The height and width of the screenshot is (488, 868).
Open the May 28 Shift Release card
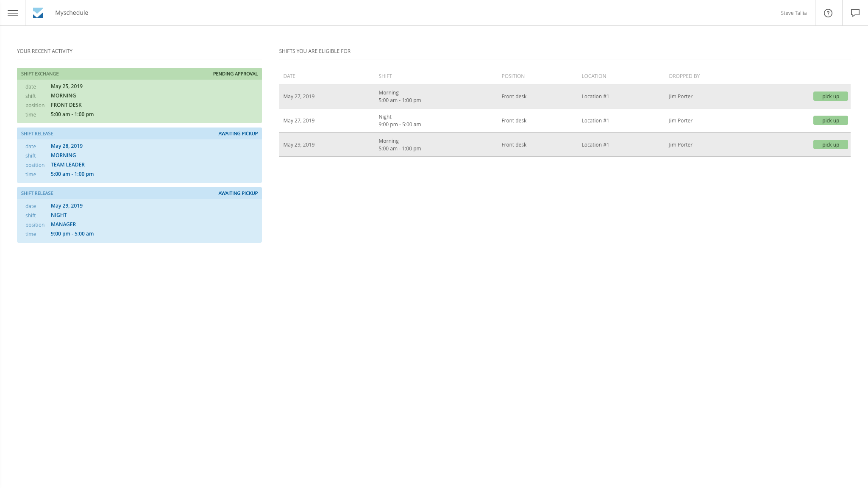[139, 160]
